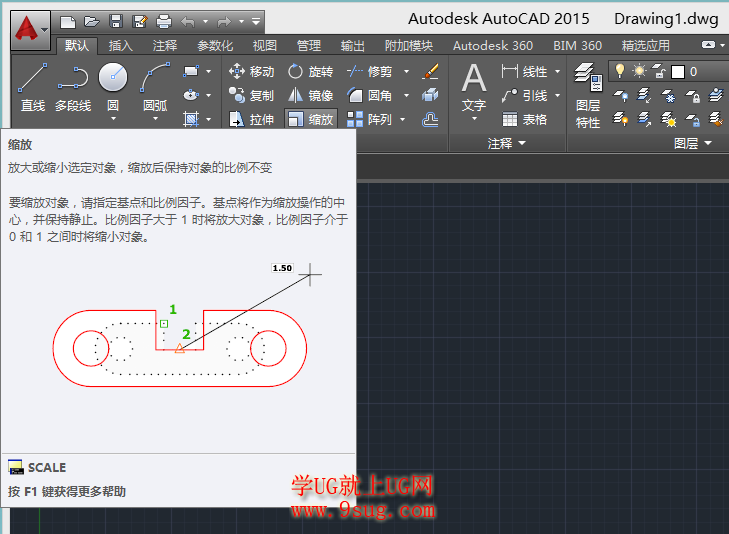Click layer 0 white color swatch
Image resolution: width=729 pixels, height=534 pixels.
[678, 72]
